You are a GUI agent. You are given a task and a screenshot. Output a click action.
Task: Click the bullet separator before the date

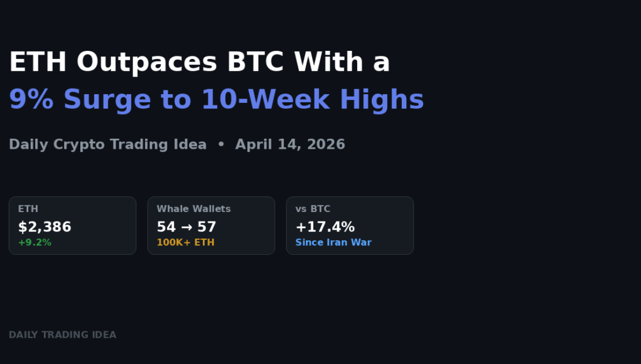click(221, 144)
